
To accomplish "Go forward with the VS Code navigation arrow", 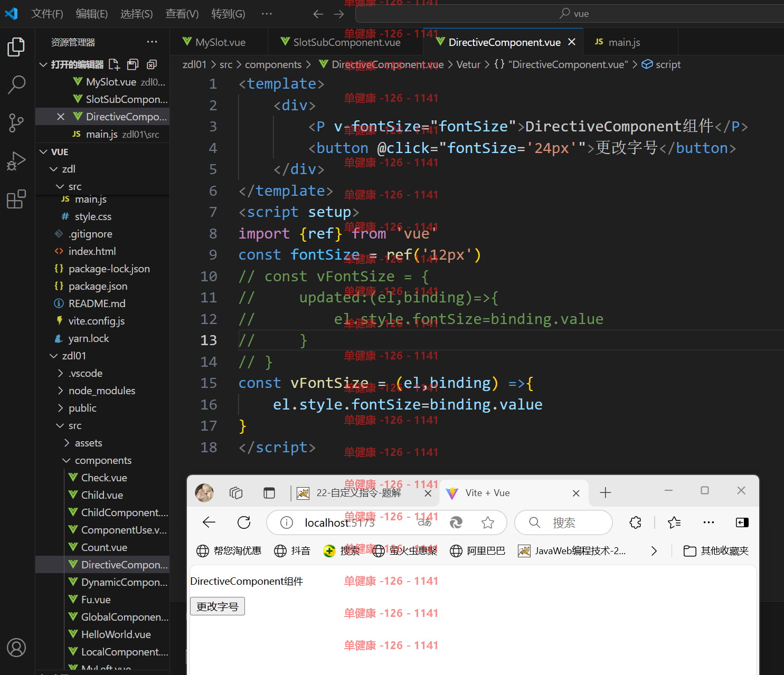I will click(x=339, y=14).
